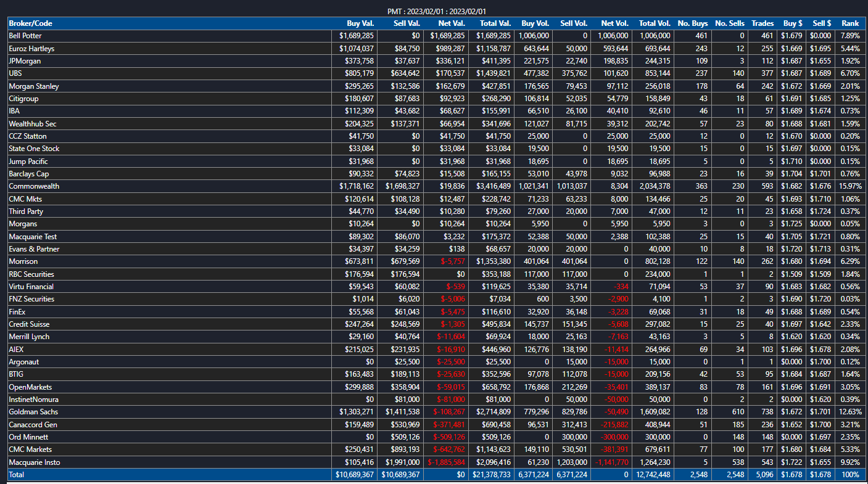
Task: Click the Morgan Stanley broker name
Action: coord(34,86)
